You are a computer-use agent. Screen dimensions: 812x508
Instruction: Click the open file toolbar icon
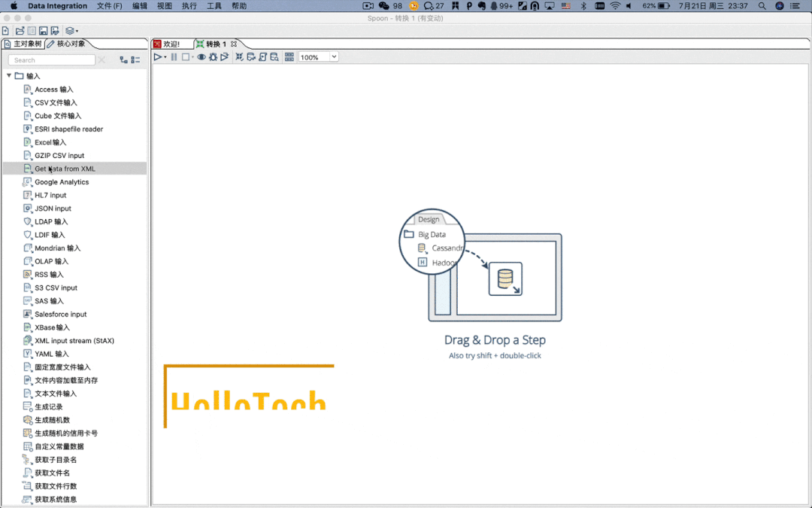[20, 31]
